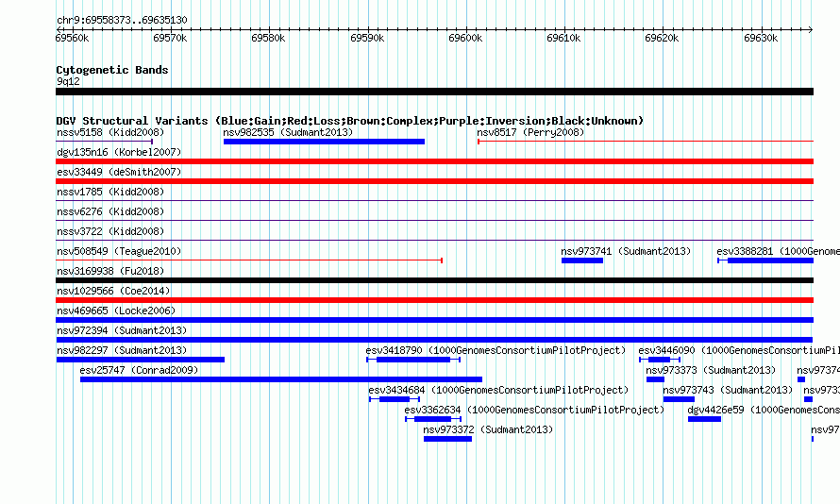Click the 69590k ruler label
The image size is (840, 504).
pyautogui.click(x=367, y=38)
